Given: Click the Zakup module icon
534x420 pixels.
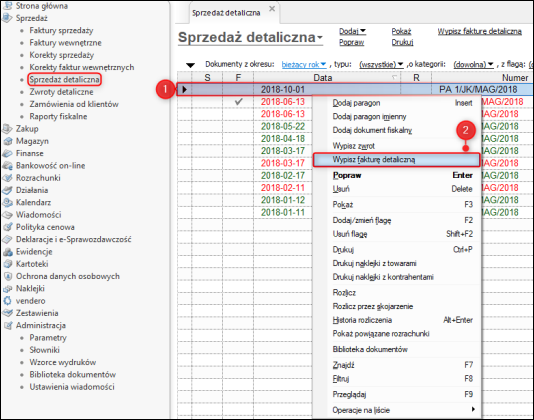Looking at the screenshot, I should click(x=7, y=128).
